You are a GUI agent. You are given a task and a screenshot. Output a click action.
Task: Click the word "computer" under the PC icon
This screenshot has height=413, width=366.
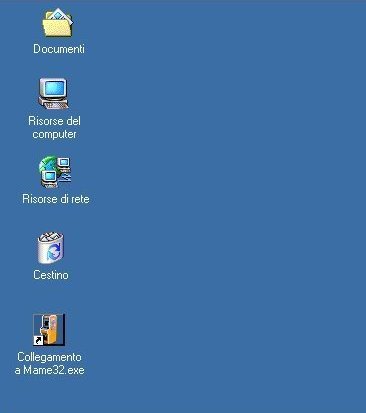coord(54,134)
